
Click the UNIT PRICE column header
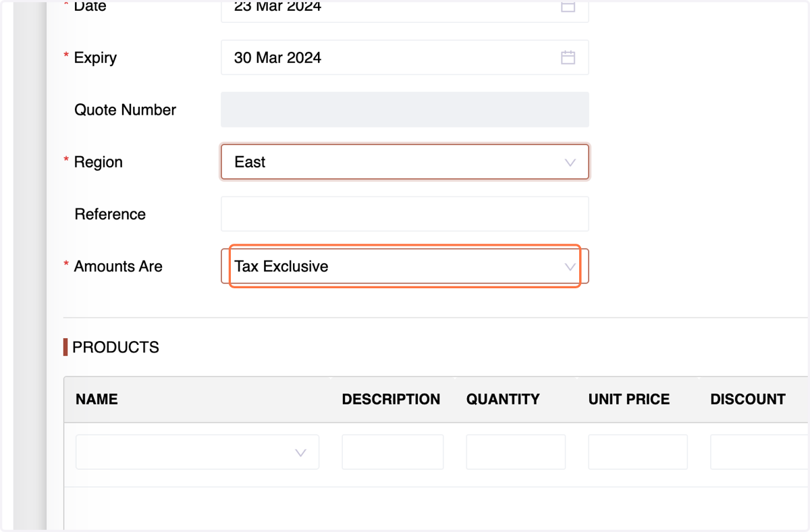pos(629,399)
